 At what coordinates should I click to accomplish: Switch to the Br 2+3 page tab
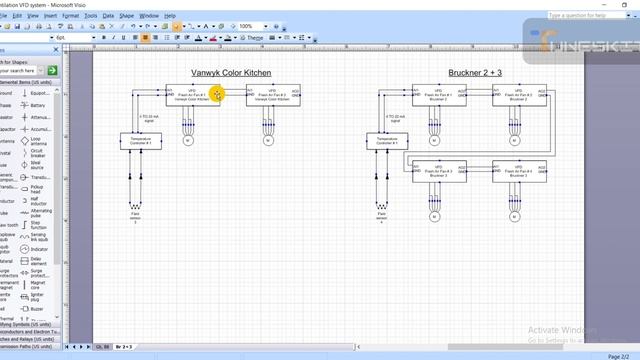124,347
